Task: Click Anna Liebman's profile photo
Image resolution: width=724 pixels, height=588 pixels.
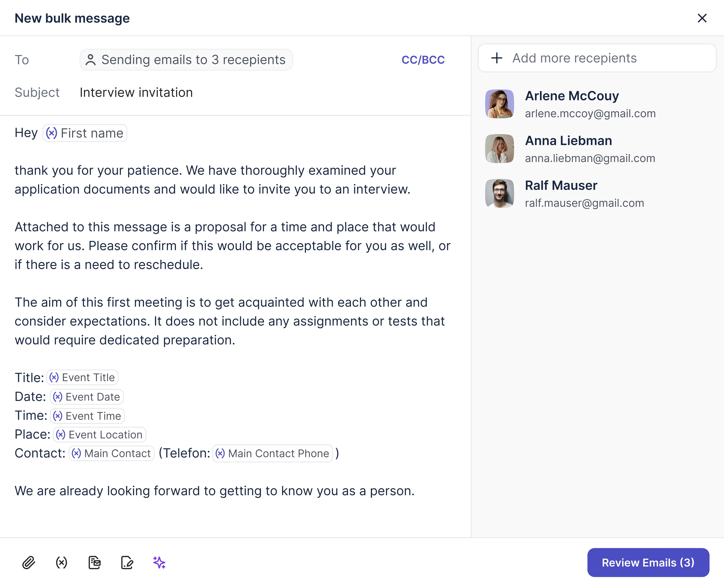Action: click(x=499, y=149)
